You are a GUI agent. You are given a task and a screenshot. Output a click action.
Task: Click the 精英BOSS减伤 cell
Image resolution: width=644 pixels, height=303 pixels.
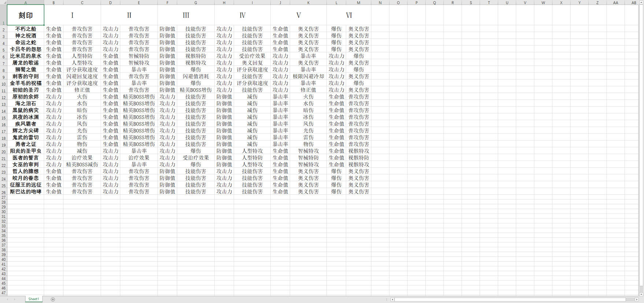coord(82,164)
